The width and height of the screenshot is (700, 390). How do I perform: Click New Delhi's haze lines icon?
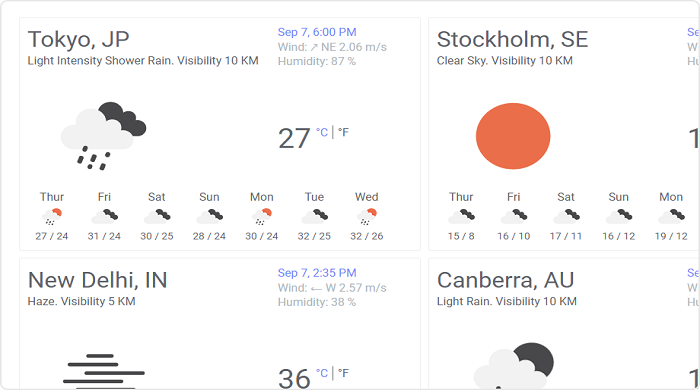104,370
